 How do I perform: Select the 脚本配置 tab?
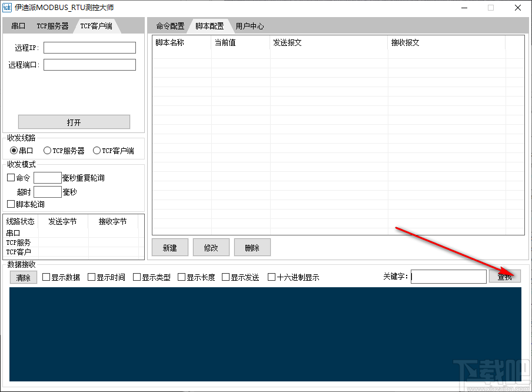pyautogui.click(x=210, y=25)
